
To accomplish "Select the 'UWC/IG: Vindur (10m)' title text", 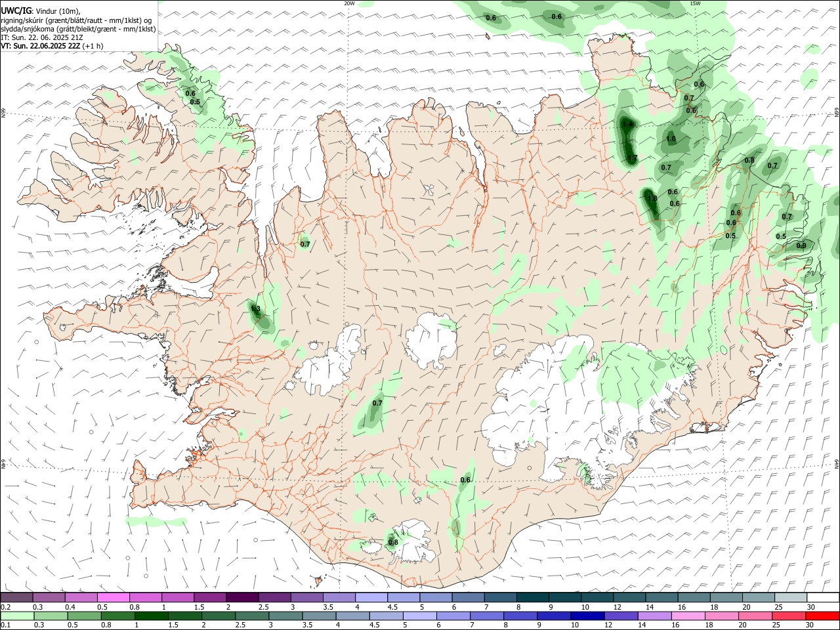I will (x=41, y=11).
